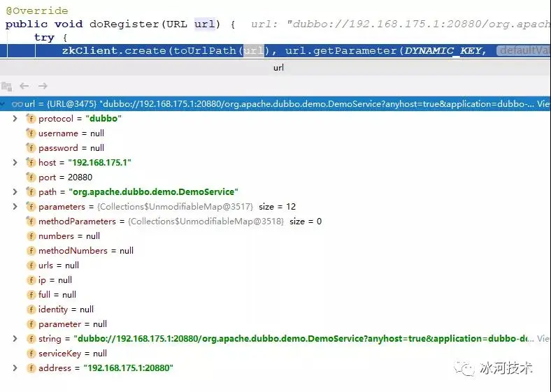This screenshot has width=551, height=392.
Task: Click the field icon for methodNumbers
Action: [31, 251]
